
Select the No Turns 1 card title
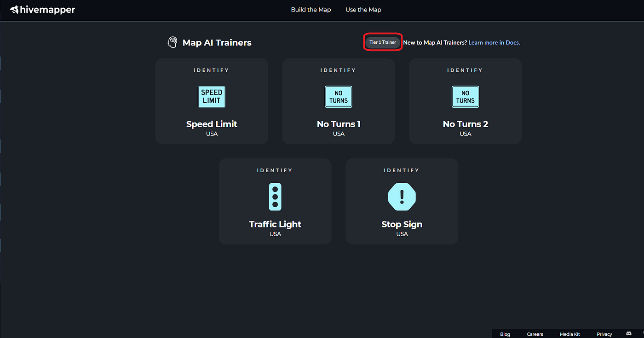339,124
